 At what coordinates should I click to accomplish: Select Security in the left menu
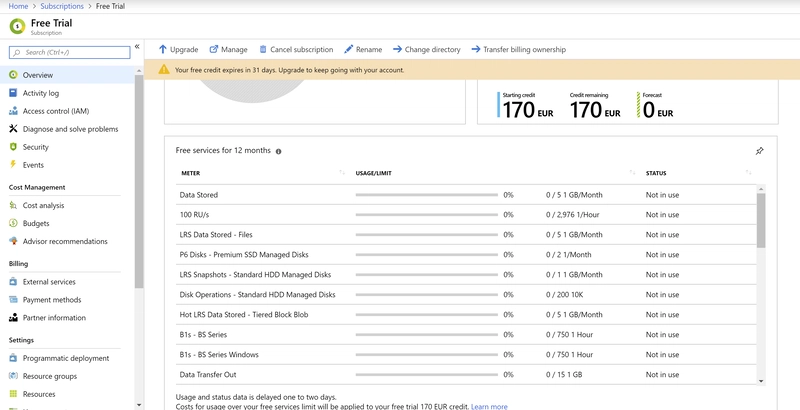click(36, 147)
